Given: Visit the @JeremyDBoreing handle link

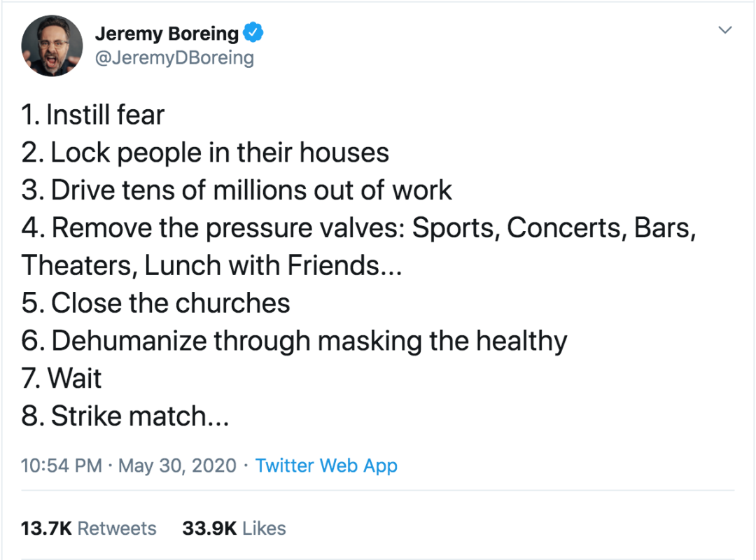Looking at the screenshot, I should [x=174, y=57].
